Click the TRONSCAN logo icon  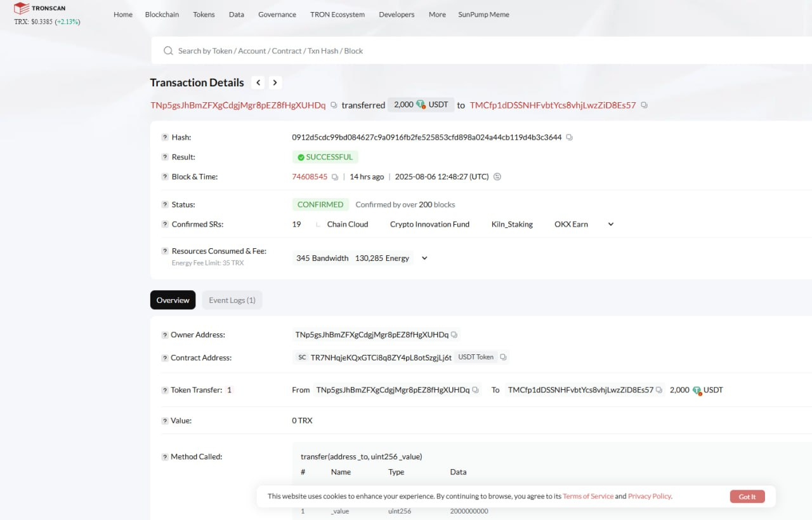[x=22, y=8]
